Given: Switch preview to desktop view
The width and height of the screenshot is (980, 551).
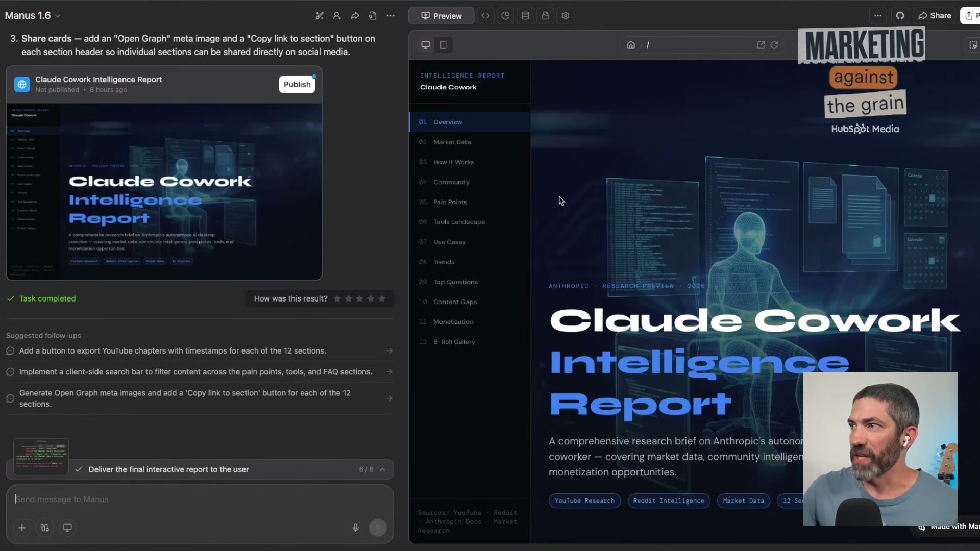Looking at the screenshot, I should 425,45.
